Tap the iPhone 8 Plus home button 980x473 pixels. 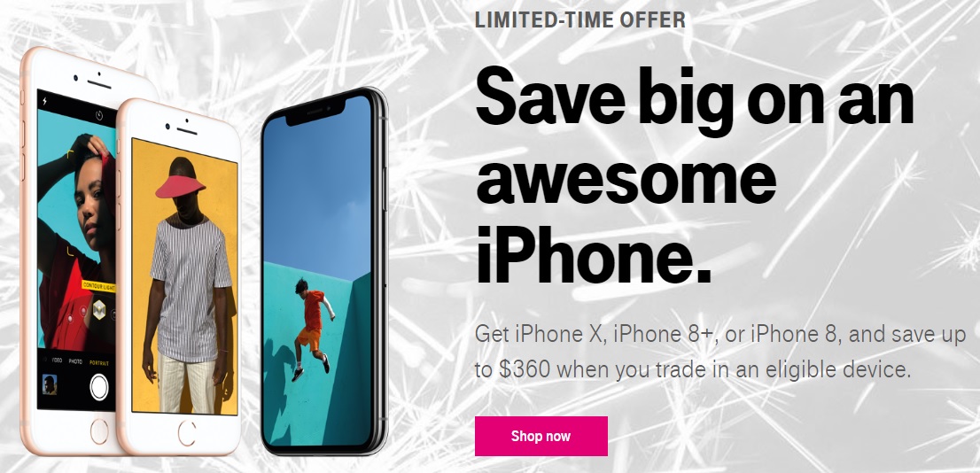99,431
